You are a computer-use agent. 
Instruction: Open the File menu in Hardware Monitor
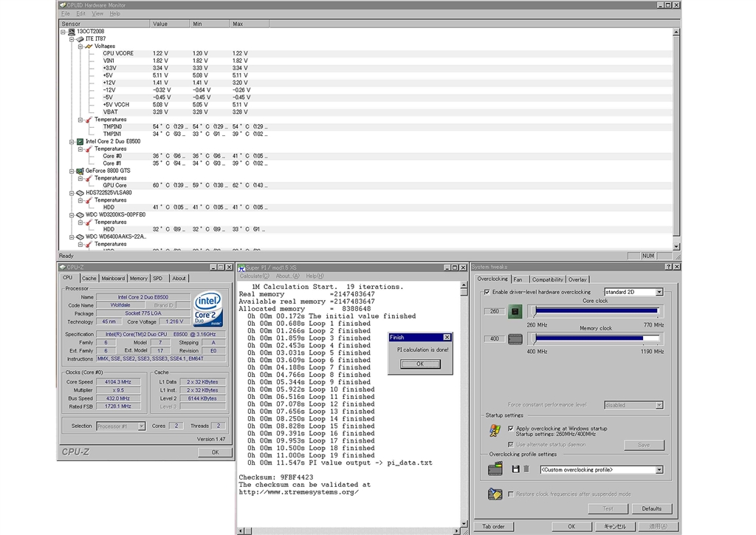[66, 14]
